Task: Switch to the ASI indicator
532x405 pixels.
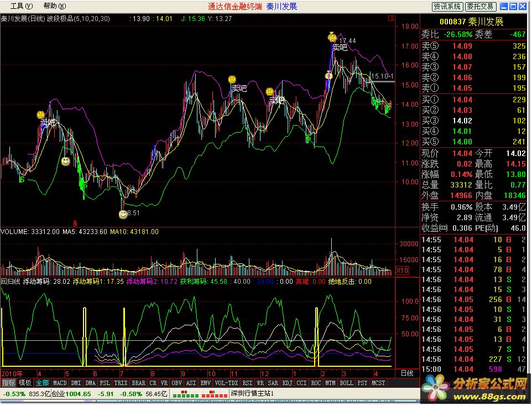Action: coord(191,383)
